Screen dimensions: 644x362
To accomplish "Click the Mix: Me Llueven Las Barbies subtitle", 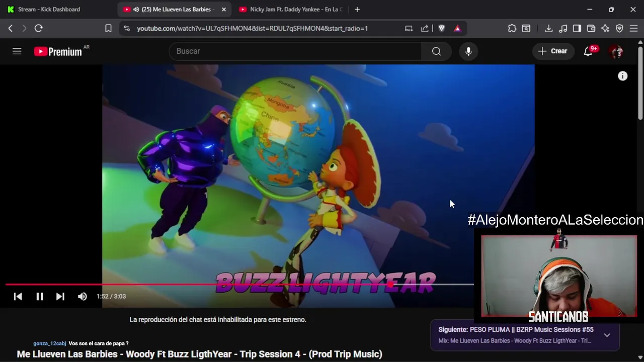I will click(x=515, y=341).
